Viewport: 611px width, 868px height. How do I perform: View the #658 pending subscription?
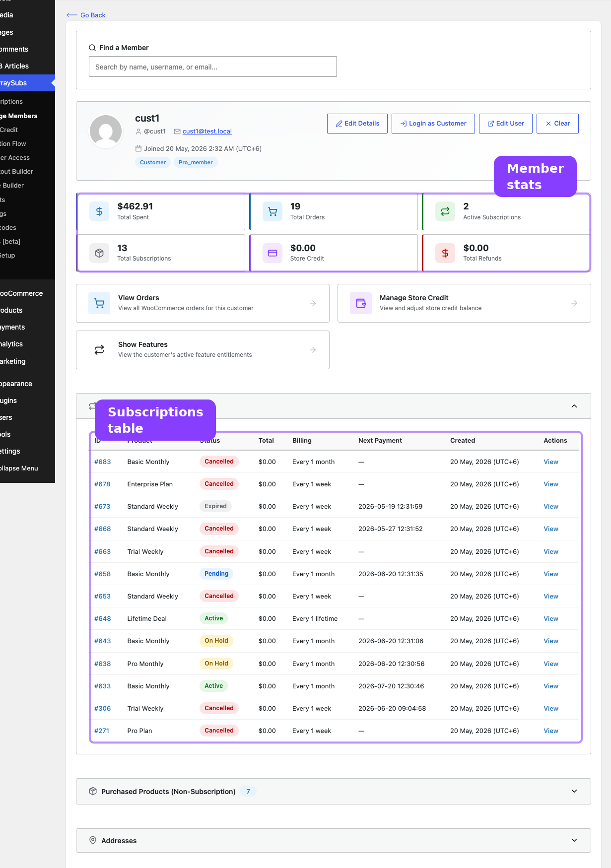[551, 574]
